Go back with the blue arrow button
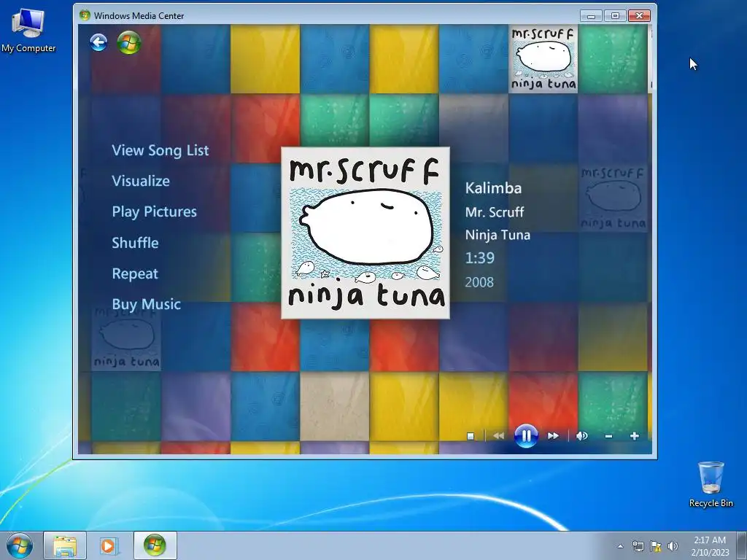 [98, 43]
